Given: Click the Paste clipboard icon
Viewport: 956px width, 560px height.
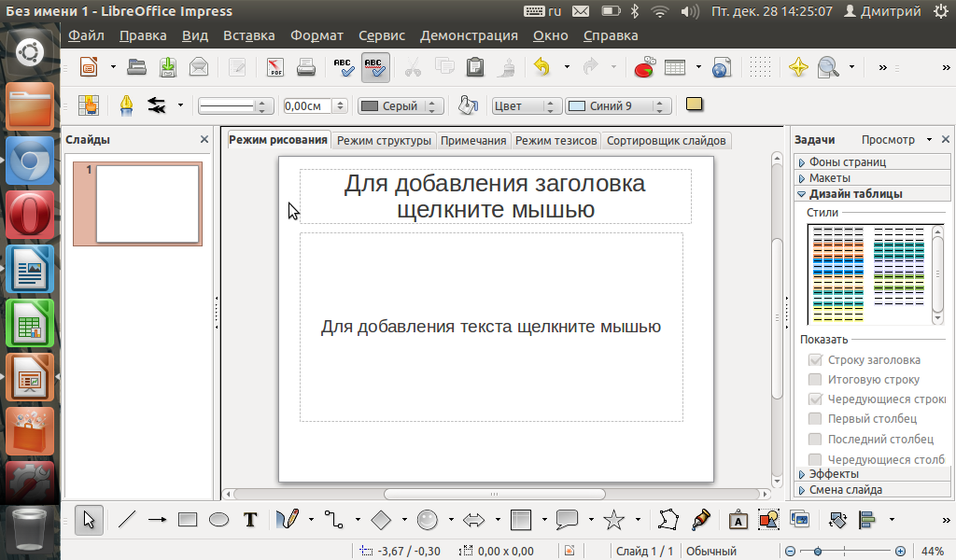Looking at the screenshot, I should click(475, 67).
